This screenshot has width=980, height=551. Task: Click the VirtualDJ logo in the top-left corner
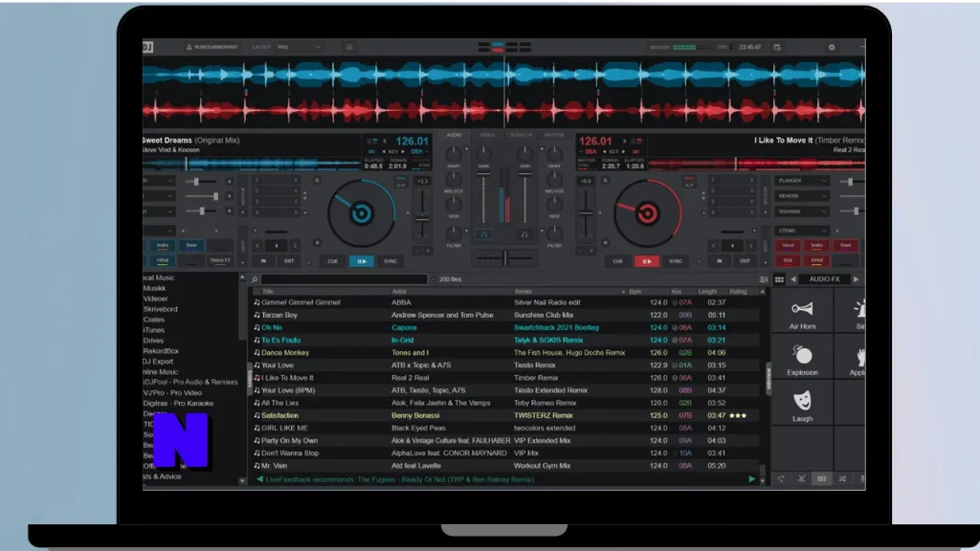(147, 47)
